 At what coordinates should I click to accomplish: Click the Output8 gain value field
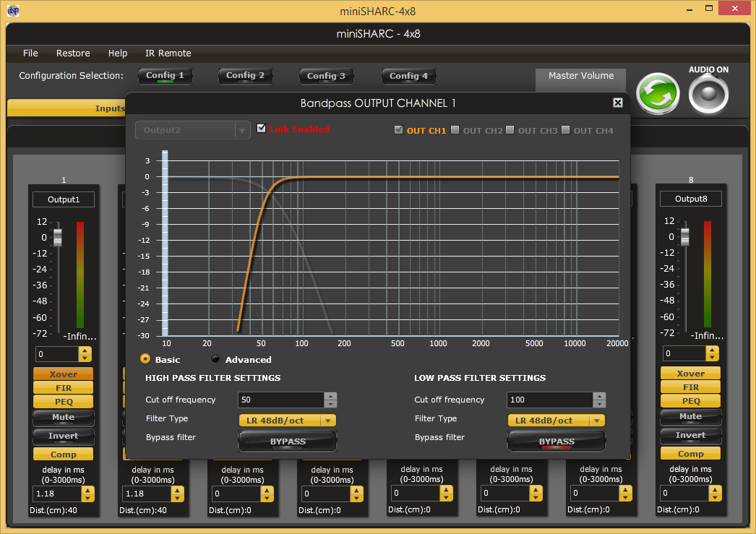click(684, 353)
